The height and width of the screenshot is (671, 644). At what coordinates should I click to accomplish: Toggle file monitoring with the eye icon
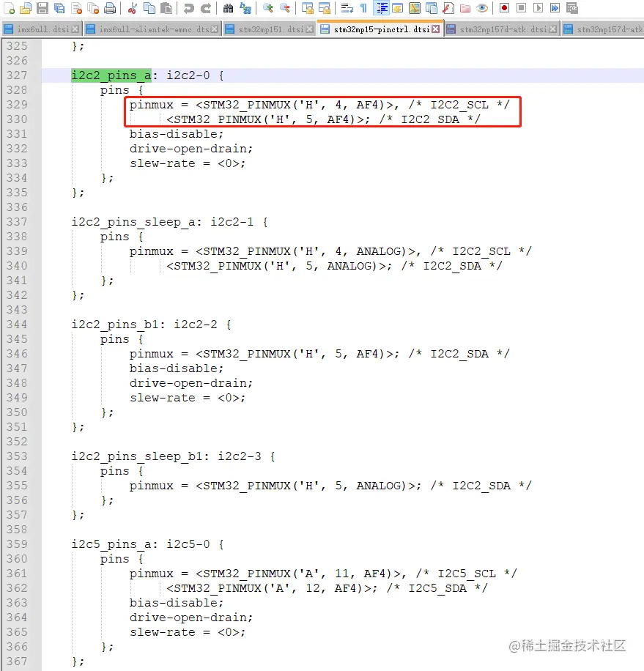[x=482, y=8]
